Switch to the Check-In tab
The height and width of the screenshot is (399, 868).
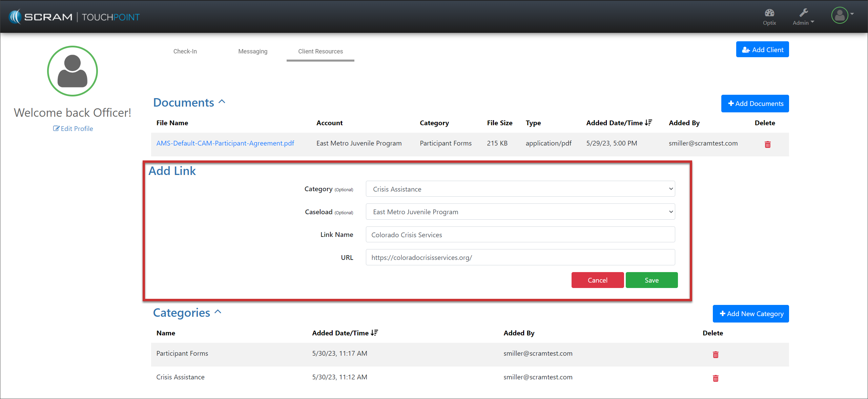(185, 51)
